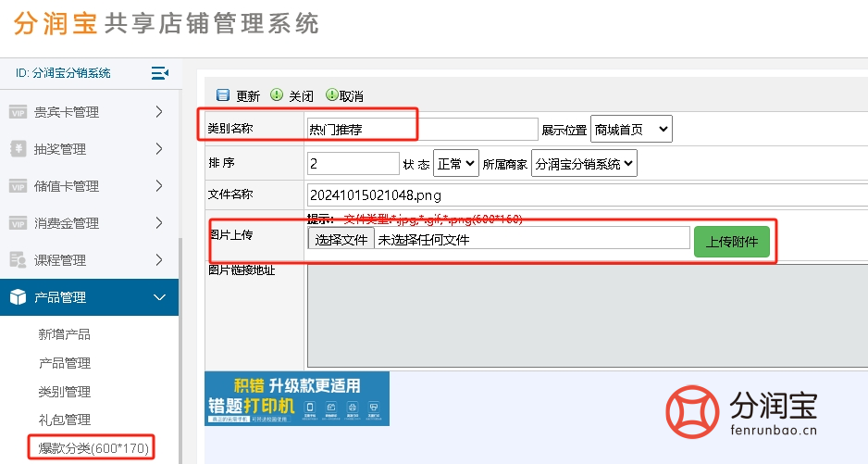
Task: Open the 状态 dropdown showing 正常
Action: click(x=455, y=164)
